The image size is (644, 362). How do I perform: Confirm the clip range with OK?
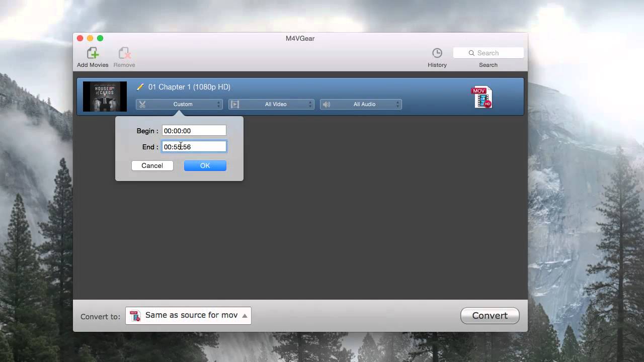point(205,165)
